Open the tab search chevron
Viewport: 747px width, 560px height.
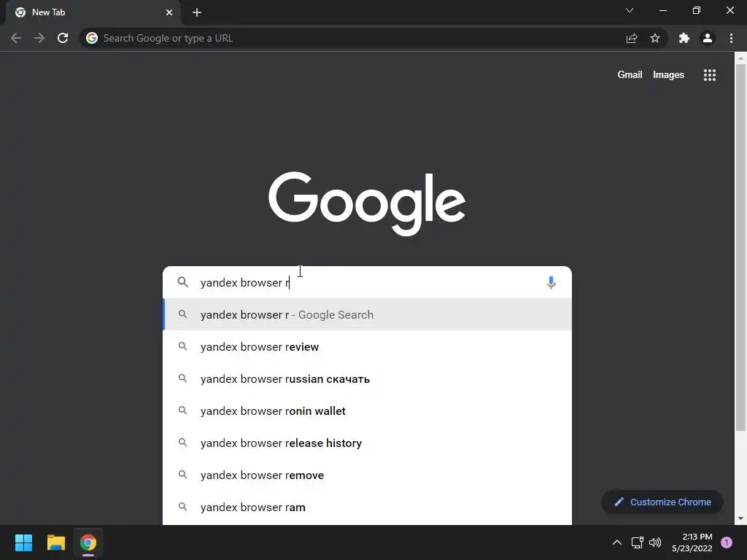tap(630, 10)
